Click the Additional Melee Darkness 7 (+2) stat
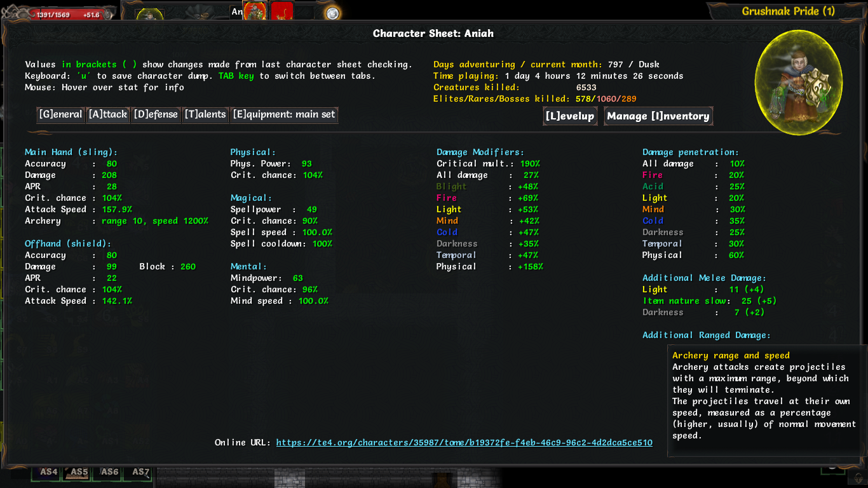The width and height of the screenshot is (868, 488). click(703, 312)
